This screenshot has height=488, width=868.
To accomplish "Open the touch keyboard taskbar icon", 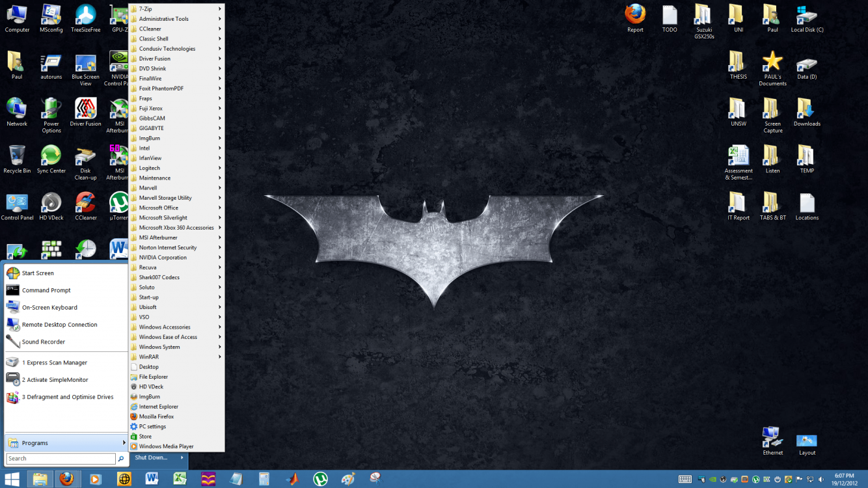I will point(685,480).
